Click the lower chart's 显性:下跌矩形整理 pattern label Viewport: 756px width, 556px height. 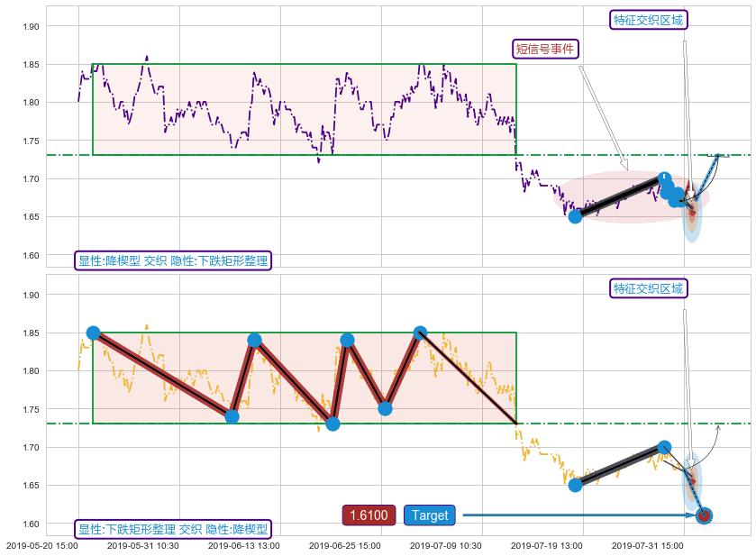pos(172,529)
